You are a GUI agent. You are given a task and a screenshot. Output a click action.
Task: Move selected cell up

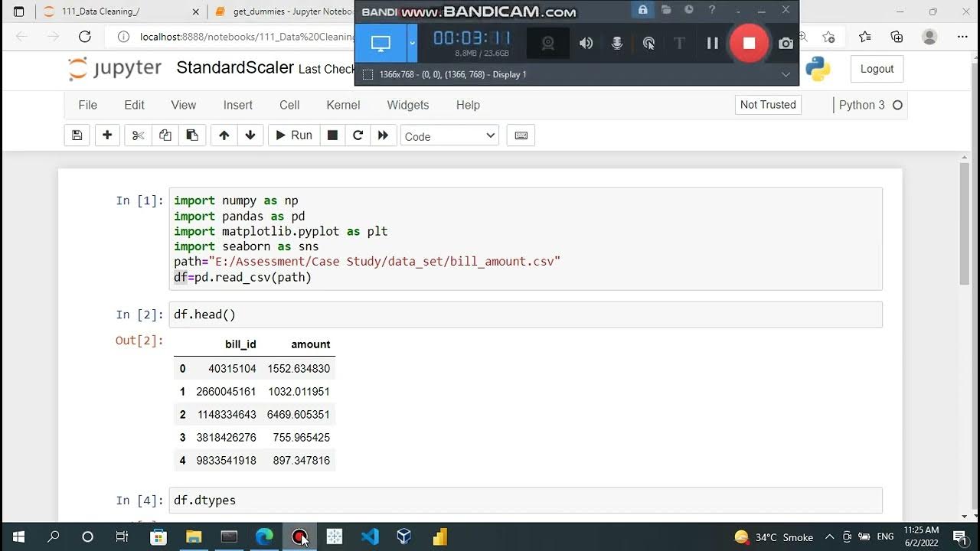(x=224, y=135)
